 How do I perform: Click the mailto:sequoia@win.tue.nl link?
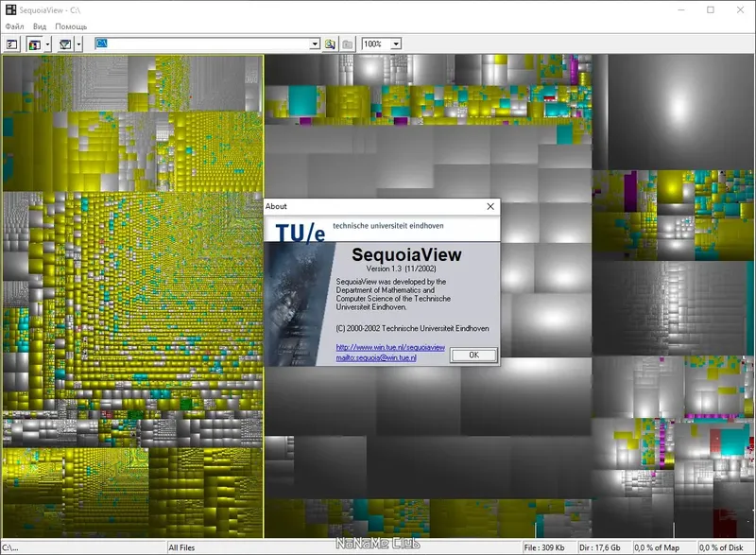click(376, 357)
